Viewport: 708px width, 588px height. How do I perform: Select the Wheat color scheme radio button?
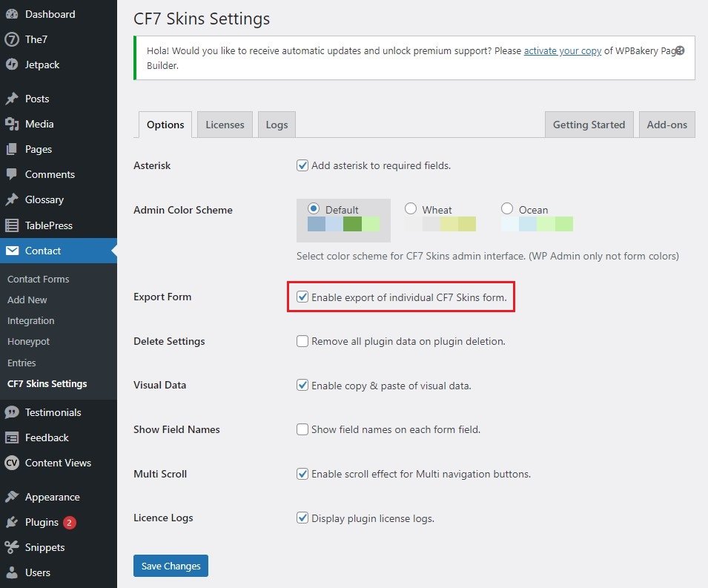pos(411,209)
